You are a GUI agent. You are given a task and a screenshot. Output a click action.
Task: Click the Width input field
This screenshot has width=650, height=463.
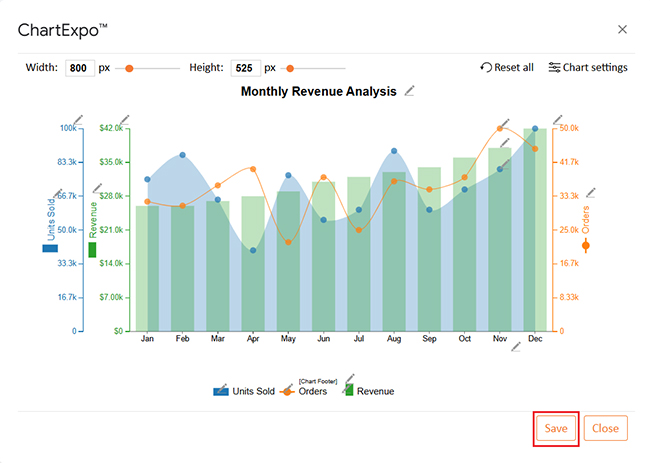point(79,68)
